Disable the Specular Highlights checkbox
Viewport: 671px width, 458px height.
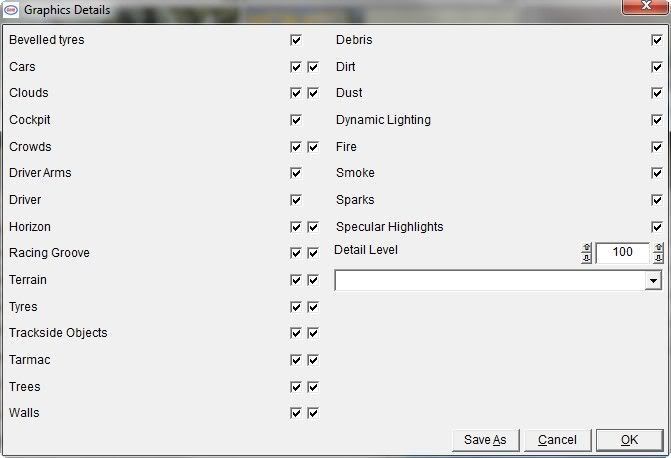[x=657, y=227]
